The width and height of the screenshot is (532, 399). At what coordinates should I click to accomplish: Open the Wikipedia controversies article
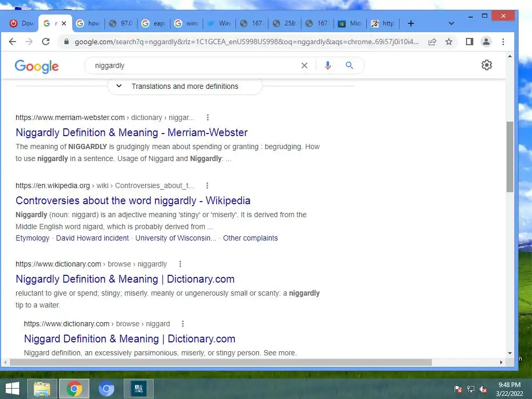point(133,201)
